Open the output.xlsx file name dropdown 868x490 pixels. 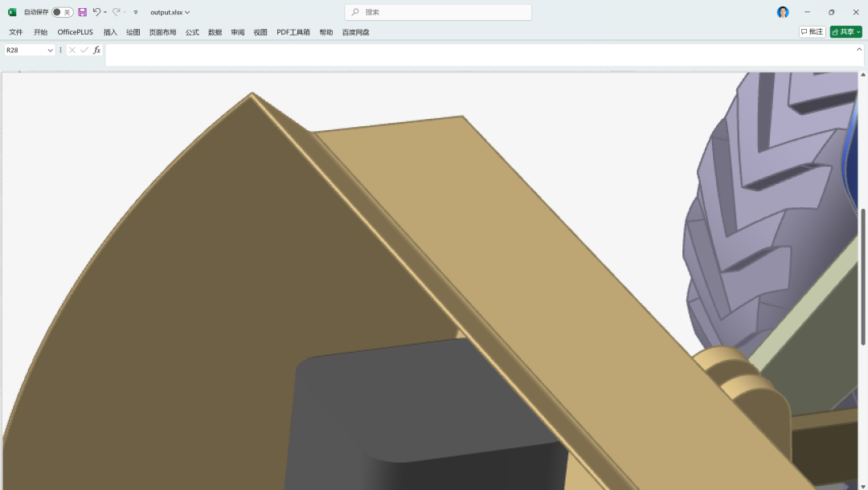(170, 12)
